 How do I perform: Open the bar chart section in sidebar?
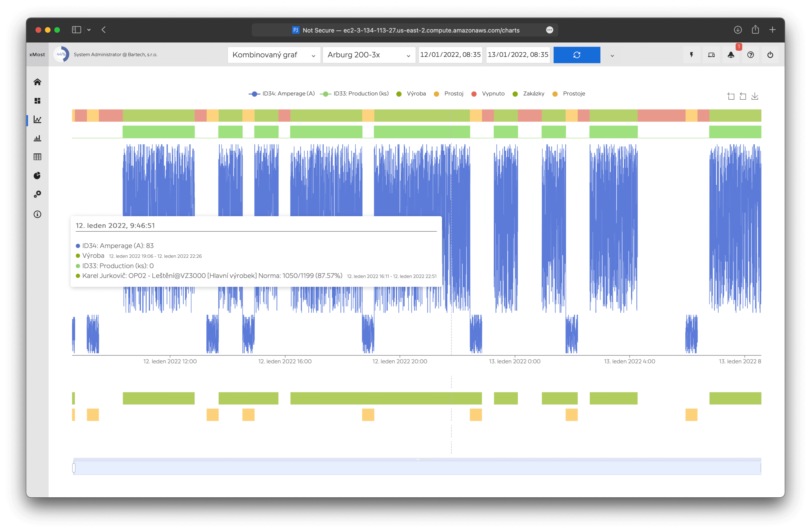click(x=37, y=138)
